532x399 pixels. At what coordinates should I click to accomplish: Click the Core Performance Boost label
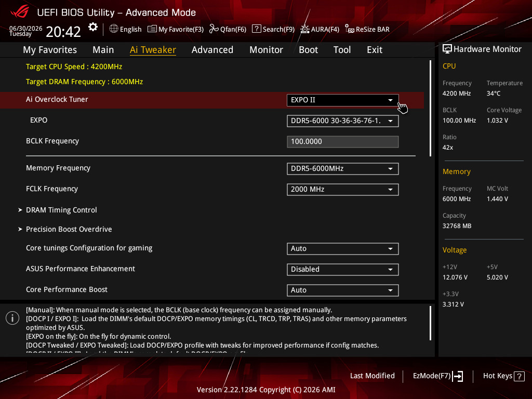tap(66, 289)
